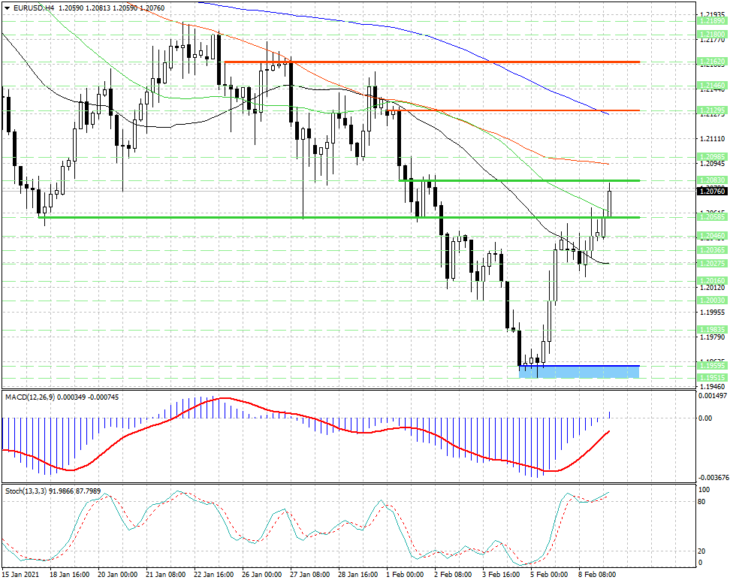Screen dimensions: 730x583
Task: Click the green horizontal line at 1.20830
Action: [520, 180]
